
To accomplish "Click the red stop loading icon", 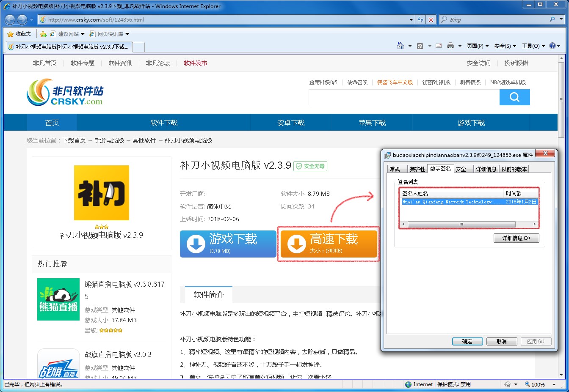I will tap(431, 19).
